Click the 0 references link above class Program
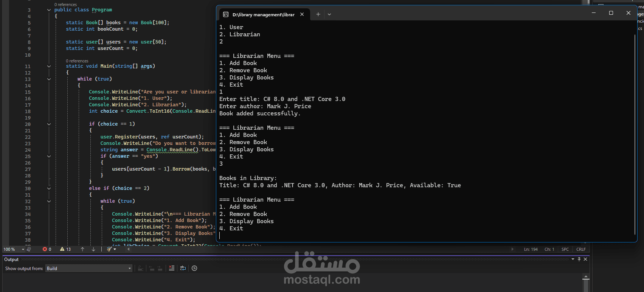This screenshot has width=644, height=292. [65, 5]
